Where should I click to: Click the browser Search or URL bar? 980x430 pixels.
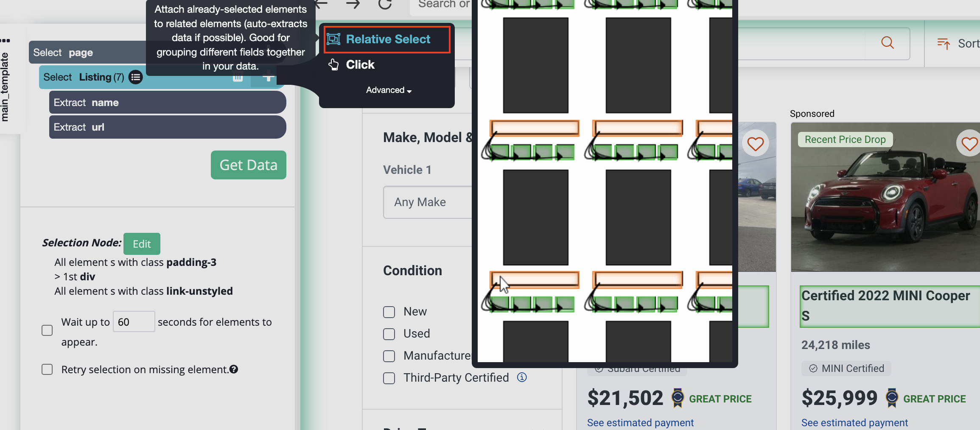pyautogui.click(x=441, y=4)
